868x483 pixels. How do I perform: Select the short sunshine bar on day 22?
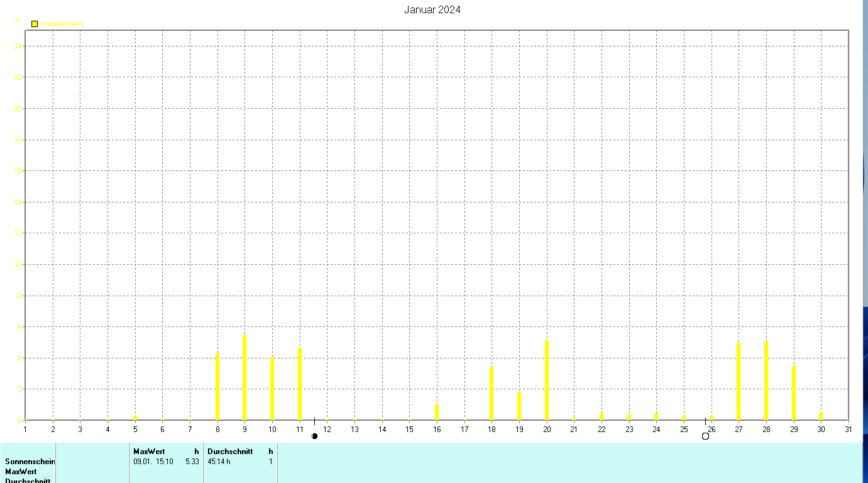[x=602, y=416]
